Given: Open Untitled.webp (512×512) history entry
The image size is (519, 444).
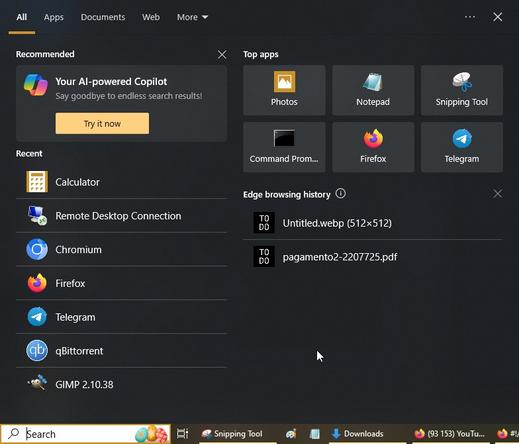Looking at the screenshot, I should tap(373, 223).
